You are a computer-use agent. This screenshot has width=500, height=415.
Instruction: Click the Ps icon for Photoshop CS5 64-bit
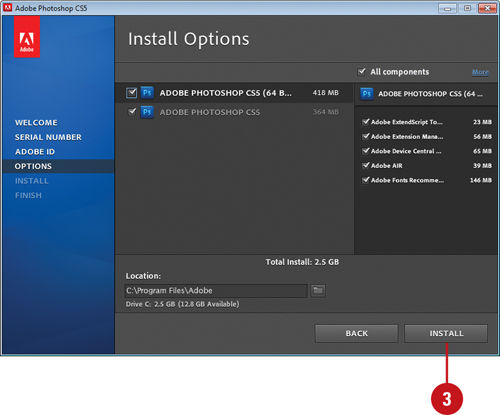click(147, 92)
